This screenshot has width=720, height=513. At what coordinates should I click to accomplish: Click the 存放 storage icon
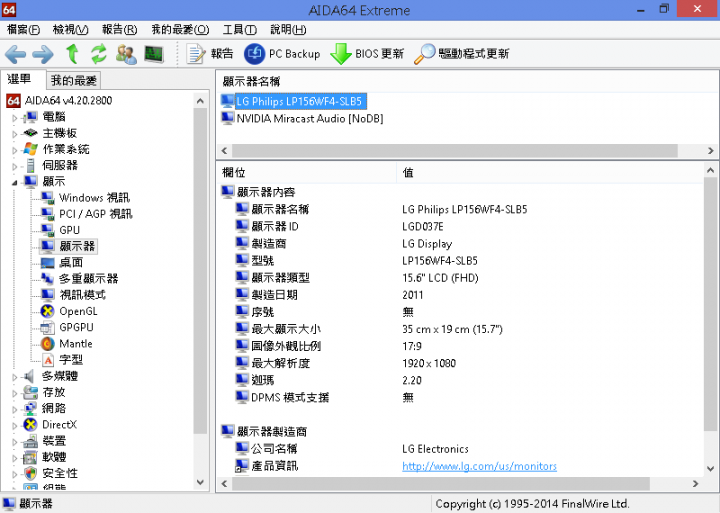point(30,393)
